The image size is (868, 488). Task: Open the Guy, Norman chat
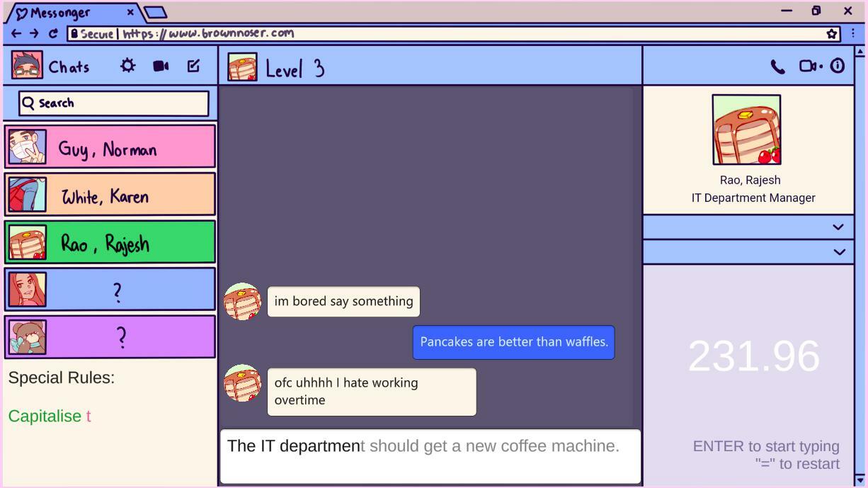[110, 147]
